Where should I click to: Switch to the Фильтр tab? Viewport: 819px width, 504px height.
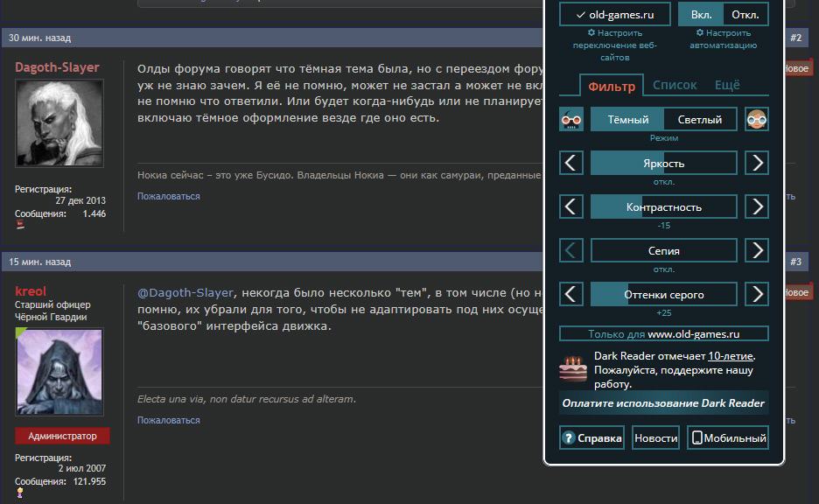[612, 86]
